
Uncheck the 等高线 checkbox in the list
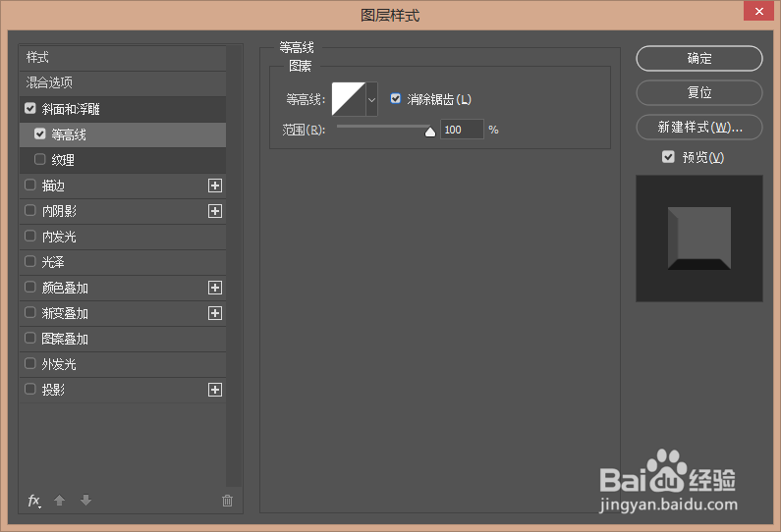coord(40,133)
